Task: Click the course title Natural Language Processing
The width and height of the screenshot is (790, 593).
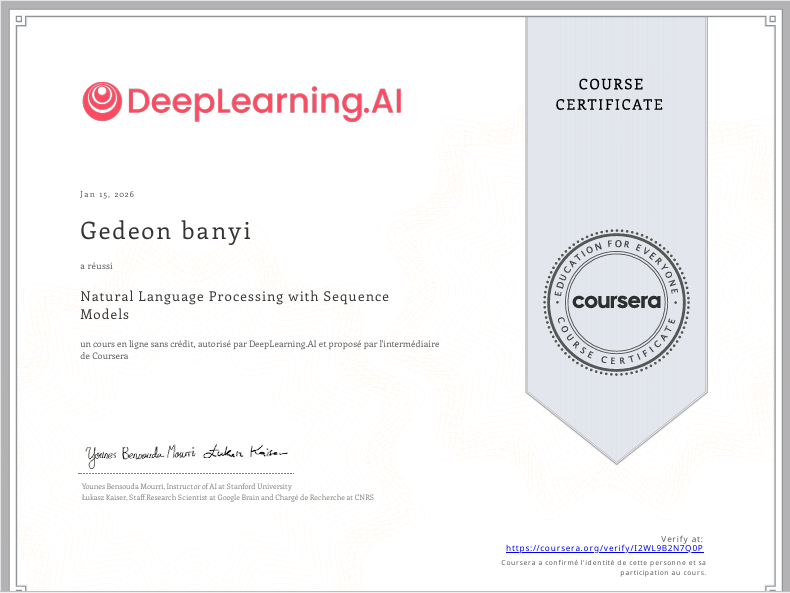Action: [235, 305]
